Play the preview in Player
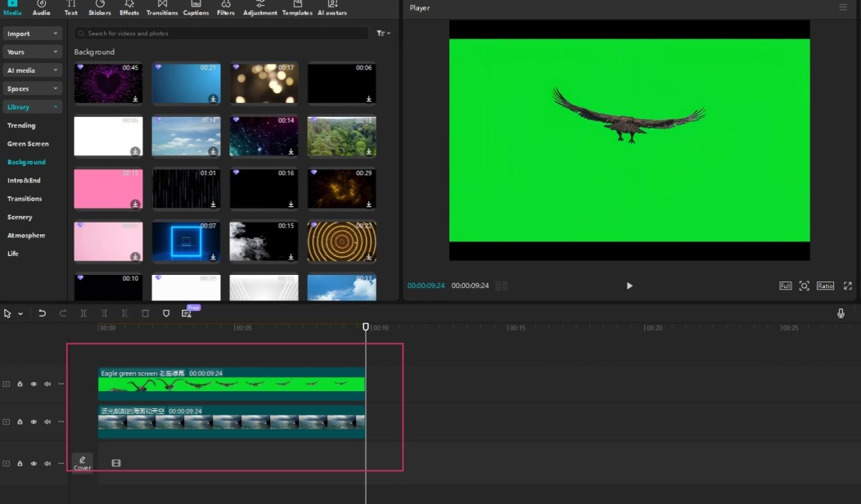This screenshot has height=504, width=861. coord(629,286)
